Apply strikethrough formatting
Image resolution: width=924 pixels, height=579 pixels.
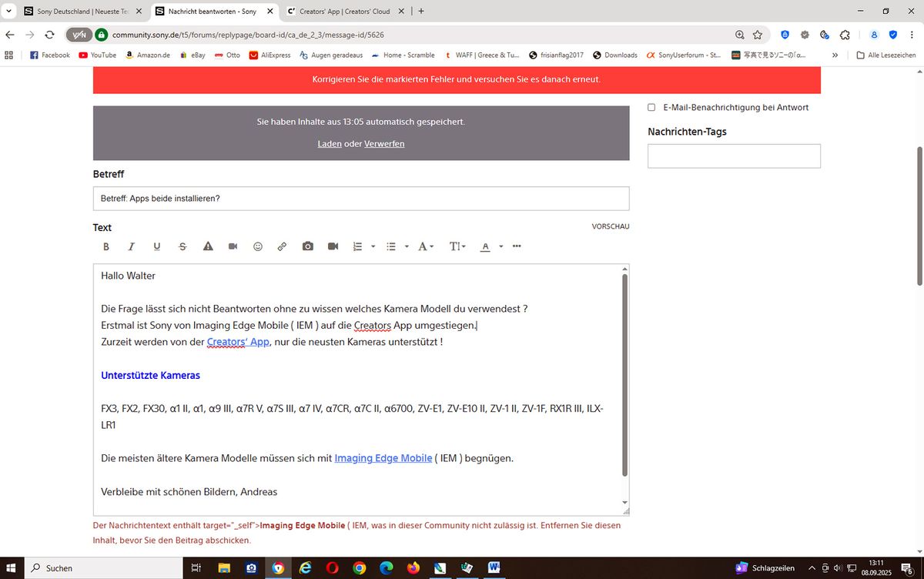point(182,246)
